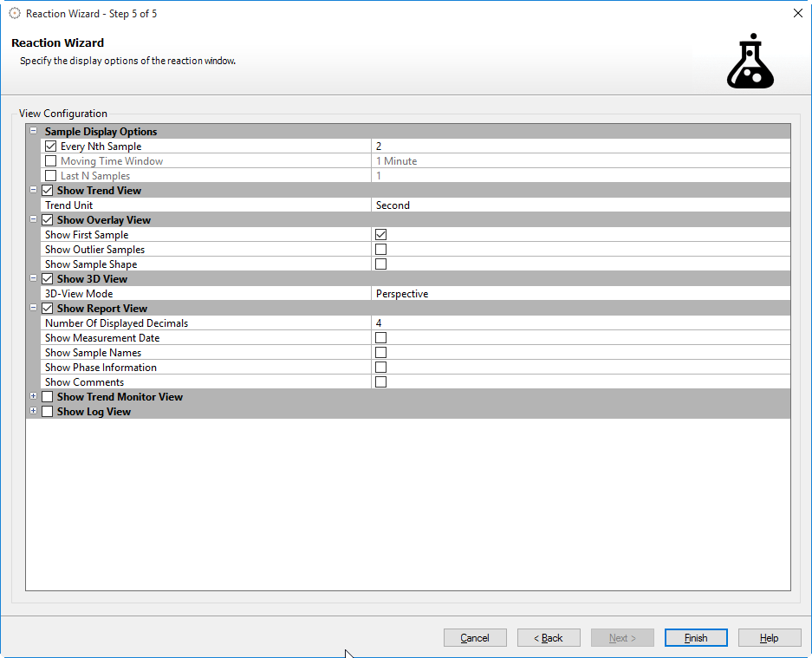The image size is (812, 658).
Task: Enable the Moving Time Window option
Action: [51, 161]
